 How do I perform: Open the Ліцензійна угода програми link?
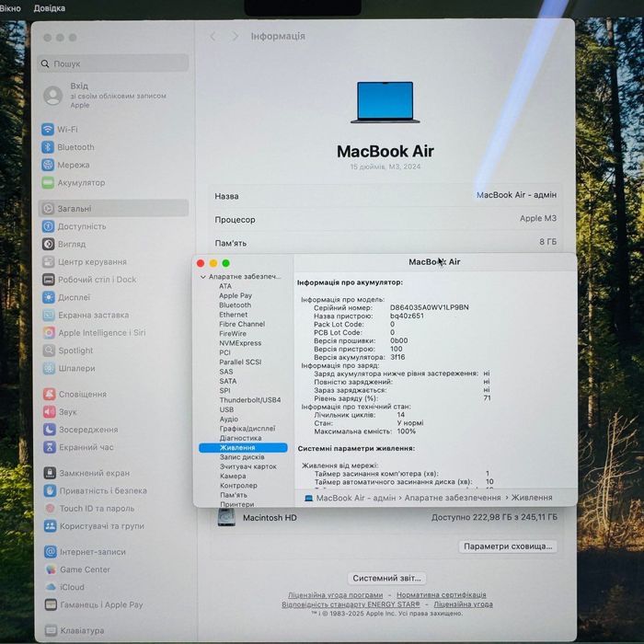coord(335,595)
